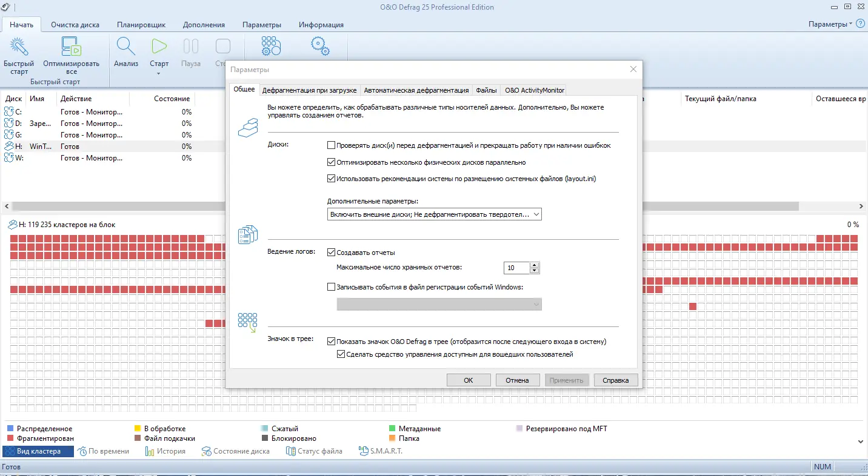Open the Параметры dropdown beside the help icon
868x476 pixels.
pyautogui.click(x=830, y=24)
